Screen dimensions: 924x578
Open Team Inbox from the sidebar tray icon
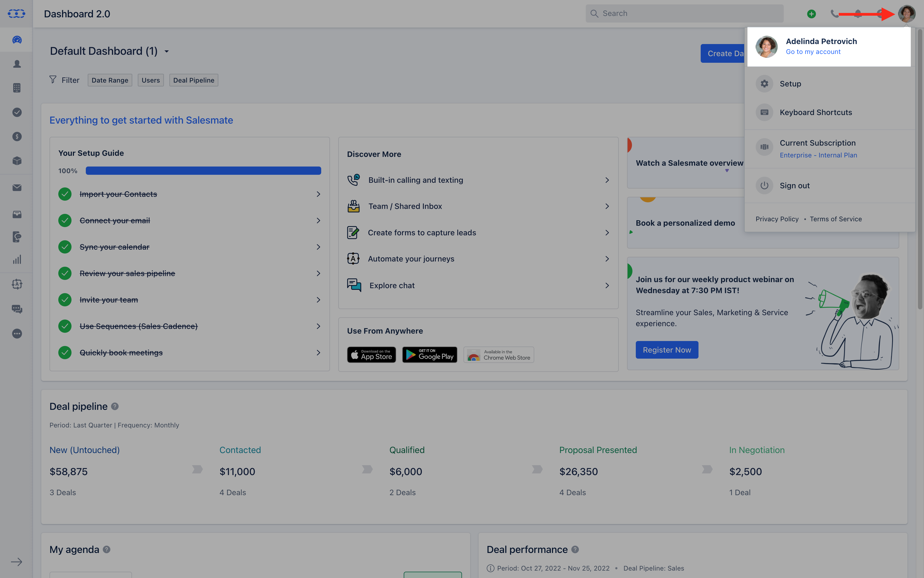point(17,214)
